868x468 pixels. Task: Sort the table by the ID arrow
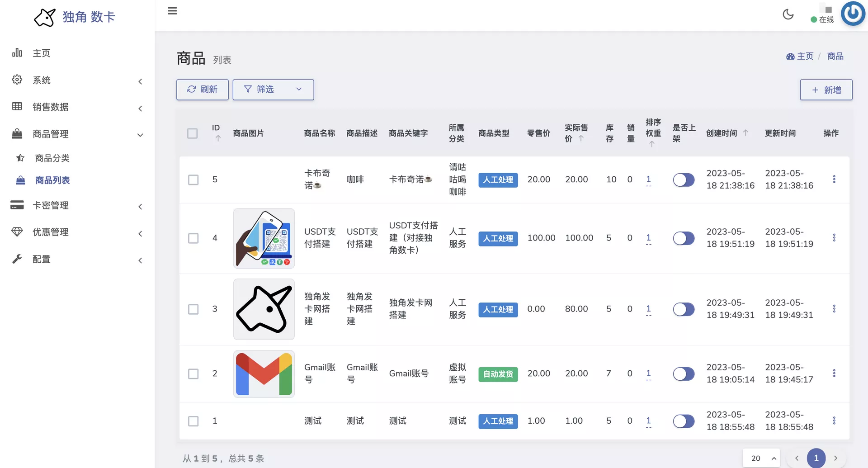218,138
